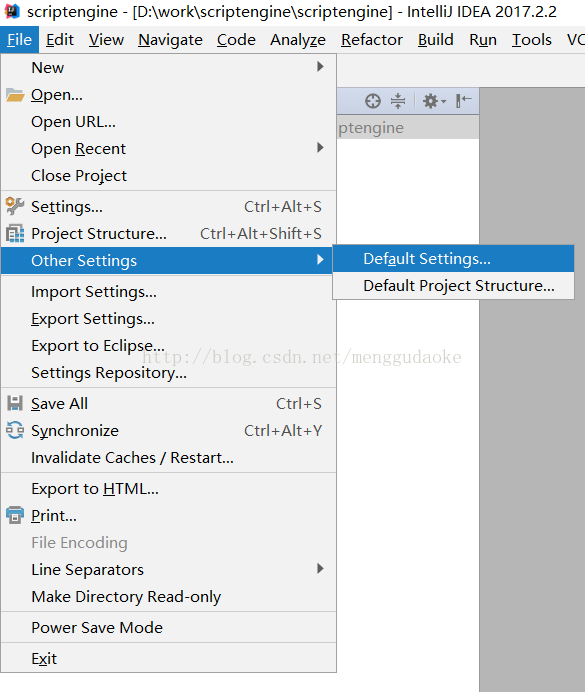Click the Settings wrench icon

15,206
